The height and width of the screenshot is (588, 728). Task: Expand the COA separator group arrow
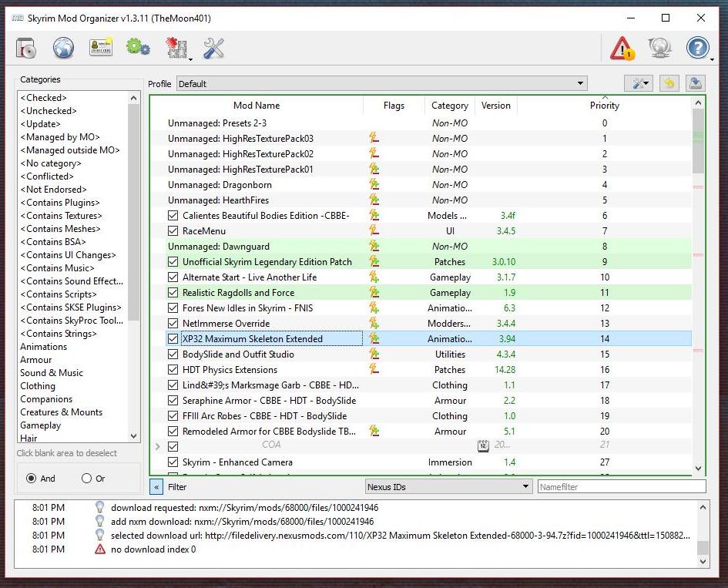coord(157,446)
